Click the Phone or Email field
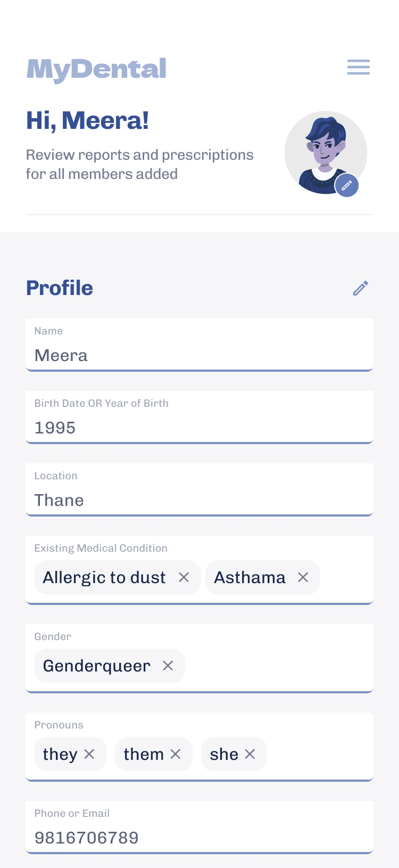Image resolution: width=399 pixels, height=868 pixels. [199, 837]
